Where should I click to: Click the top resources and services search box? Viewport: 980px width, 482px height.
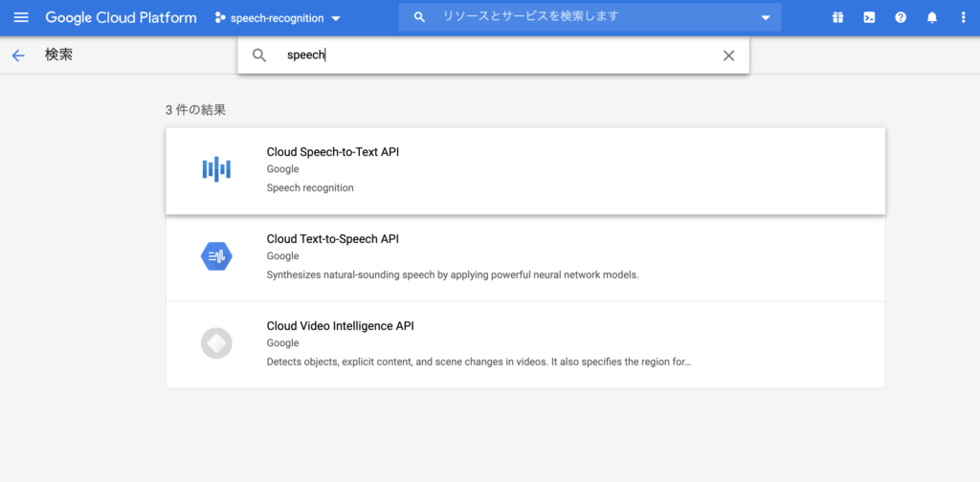click(590, 17)
